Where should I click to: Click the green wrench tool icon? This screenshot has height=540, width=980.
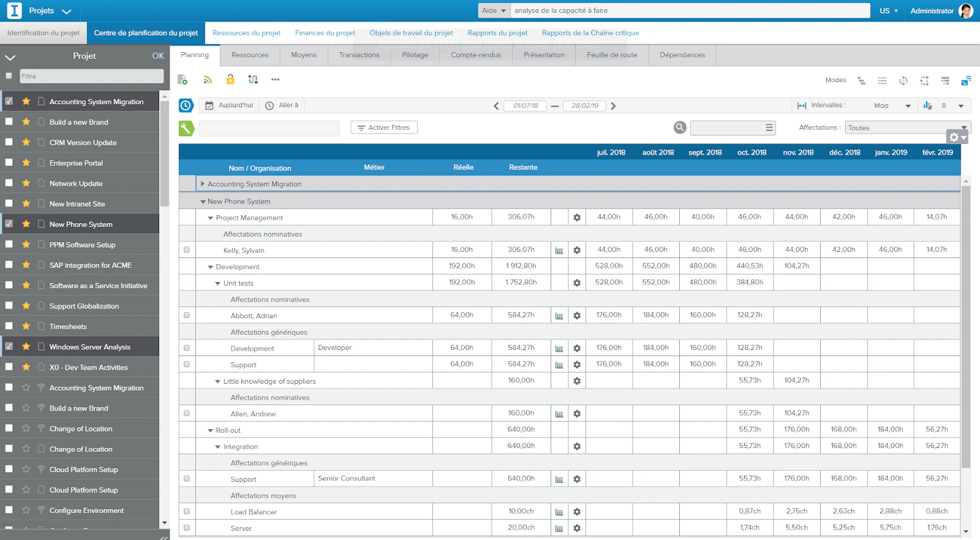point(186,128)
